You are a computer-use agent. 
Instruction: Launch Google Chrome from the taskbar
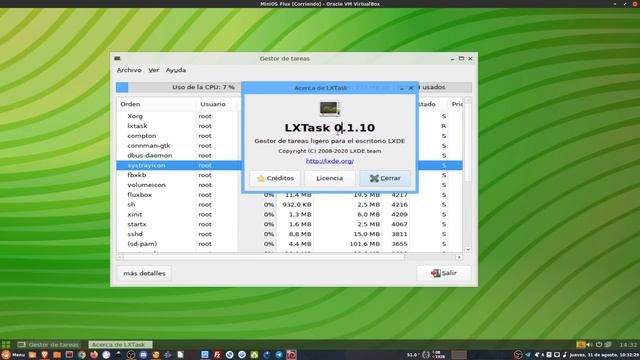pos(82,355)
